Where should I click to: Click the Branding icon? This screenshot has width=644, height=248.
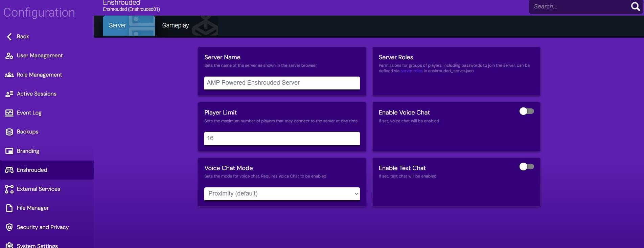(x=9, y=151)
